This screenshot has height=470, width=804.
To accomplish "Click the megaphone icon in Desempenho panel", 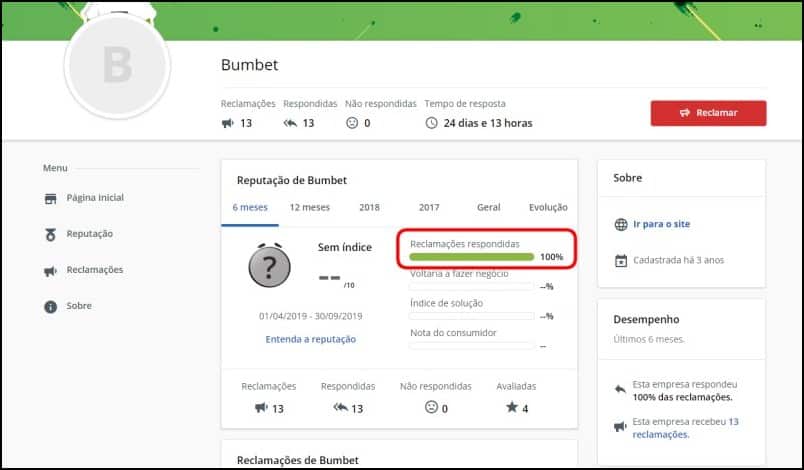I will (x=620, y=426).
